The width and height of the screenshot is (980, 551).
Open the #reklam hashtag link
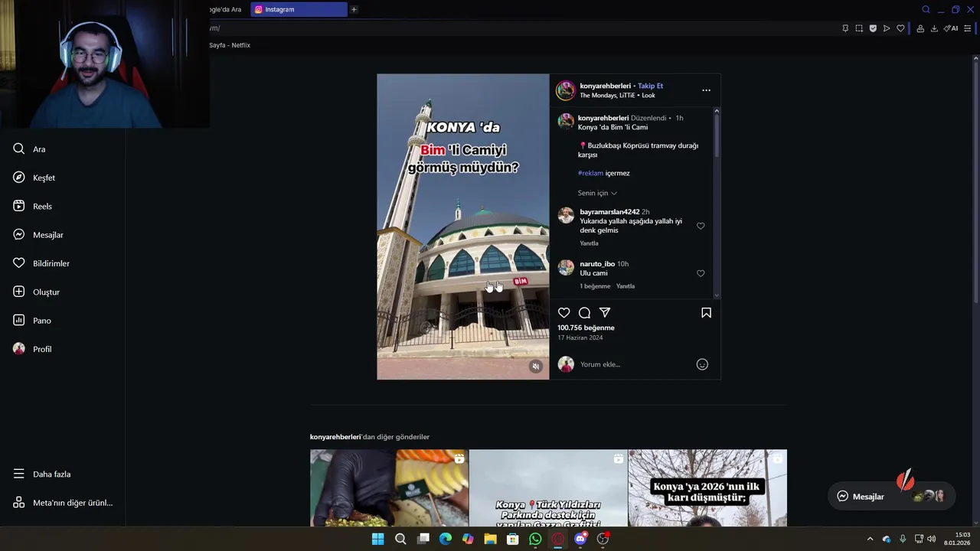click(590, 173)
